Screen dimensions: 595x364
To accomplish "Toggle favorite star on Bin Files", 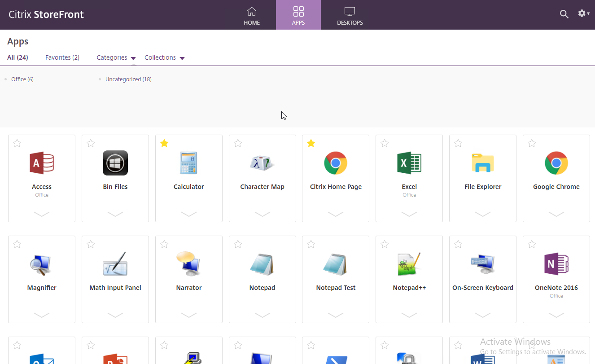I will 91,143.
